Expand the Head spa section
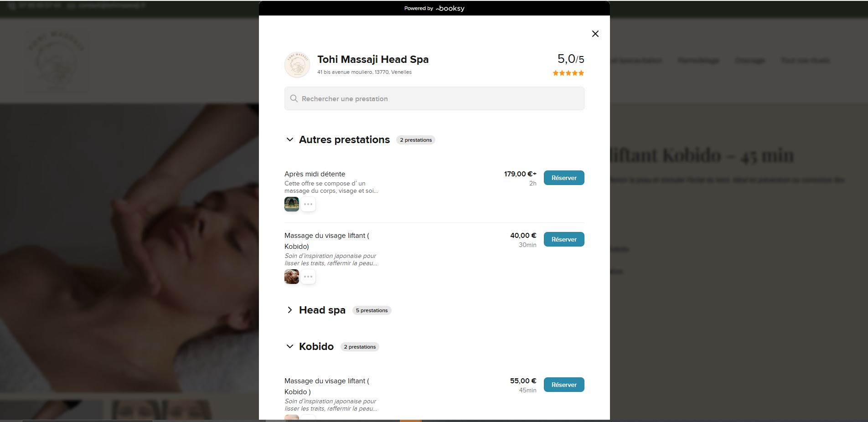Image resolution: width=868 pixels, height=422 pixels. pyautogui.click(x=289, y=310)
